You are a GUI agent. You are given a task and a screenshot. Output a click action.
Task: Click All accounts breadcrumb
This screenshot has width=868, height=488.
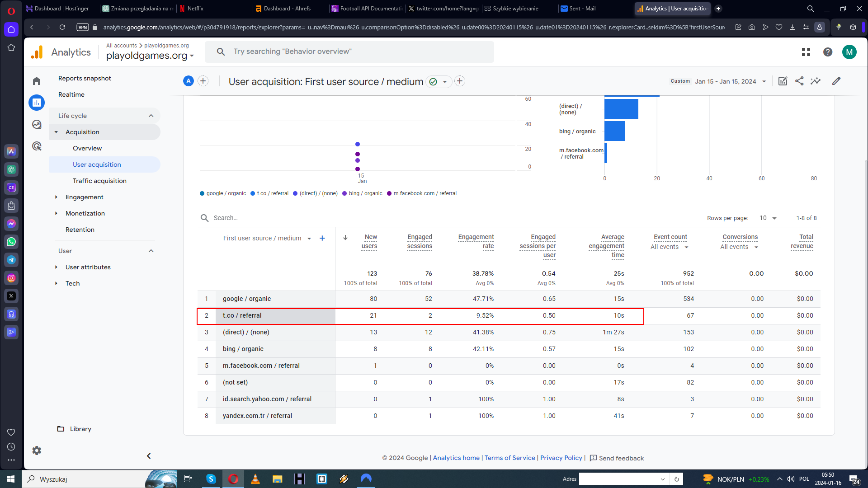121,46
